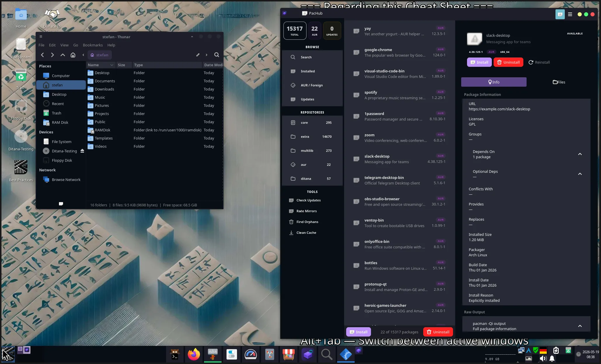Viewport: 601px width, 364px height.
Task: Eject the Ditana-Testing device
Action: tap(82, 151)
